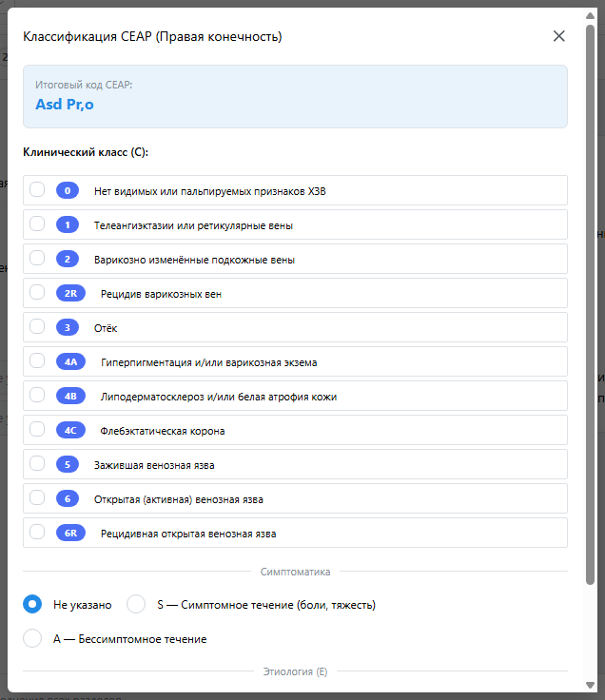Viewport: 605px width, 700px height.
Task: Click the blue 2 class badge
Action: 68,259
